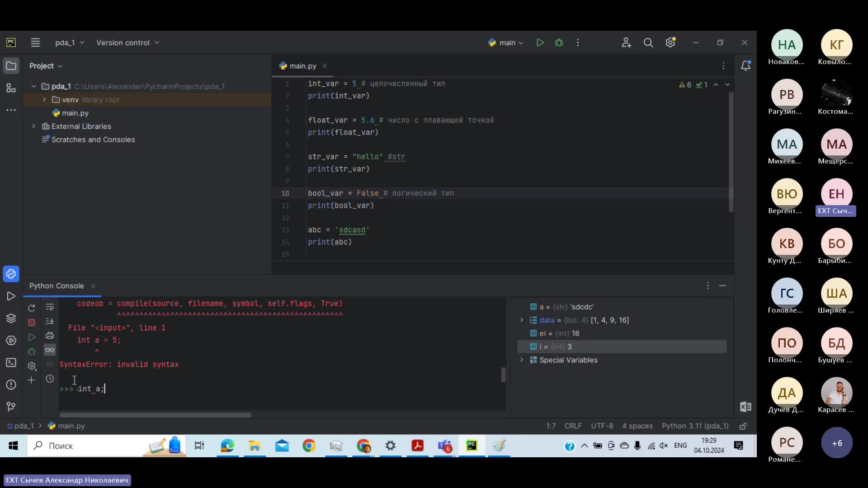Viewport: 868px width, 488px height.
Task: Execute current console statement
Action: 32,337
